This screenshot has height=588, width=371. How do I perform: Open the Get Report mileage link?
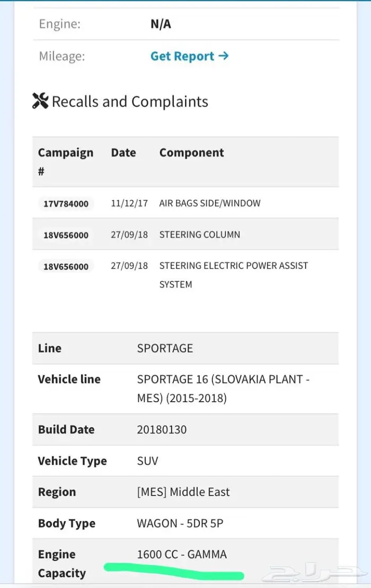(189, 56)
